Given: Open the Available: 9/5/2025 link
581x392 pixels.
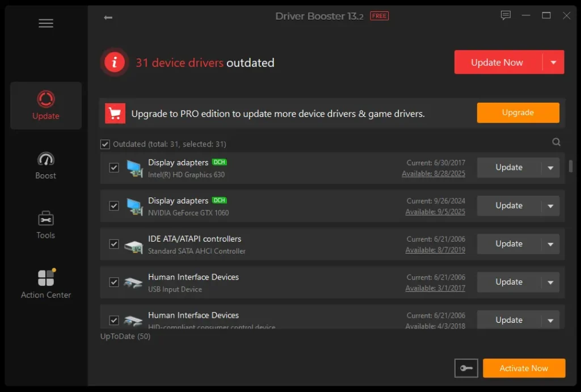Looking at the screenshot, I should pos(435,212).
